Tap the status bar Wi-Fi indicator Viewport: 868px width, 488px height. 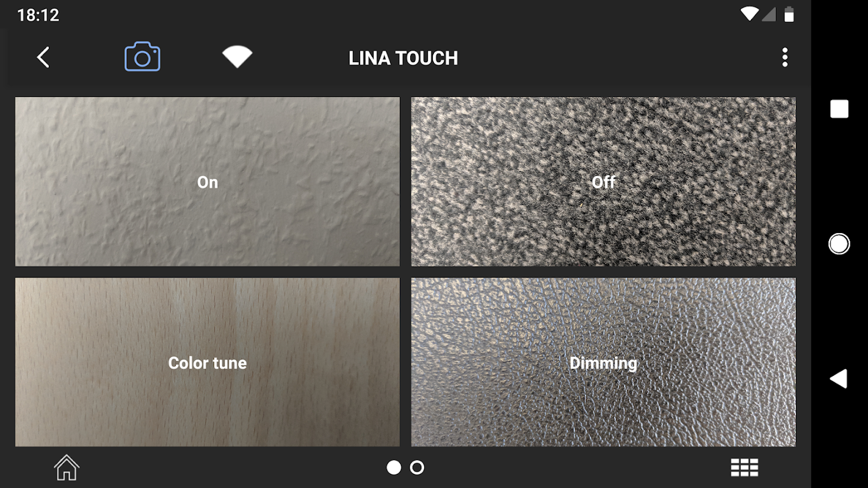pos(749,14)
